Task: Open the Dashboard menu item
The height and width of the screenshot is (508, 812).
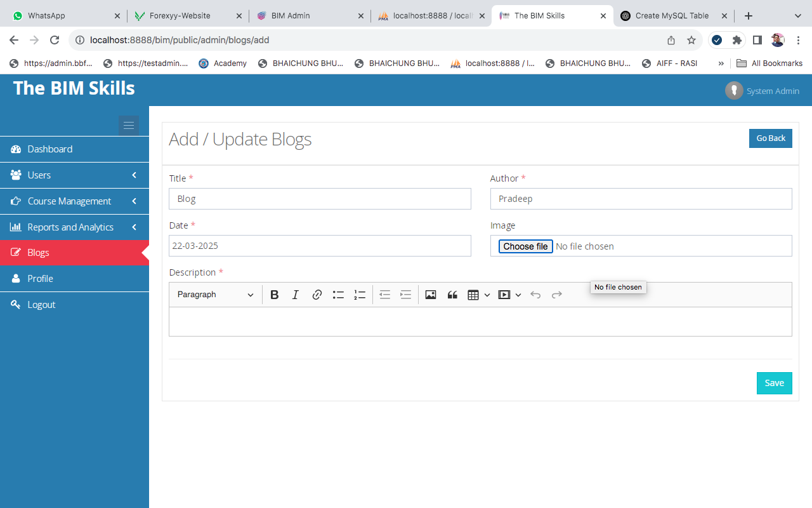Action: click(x=74, y=149)
